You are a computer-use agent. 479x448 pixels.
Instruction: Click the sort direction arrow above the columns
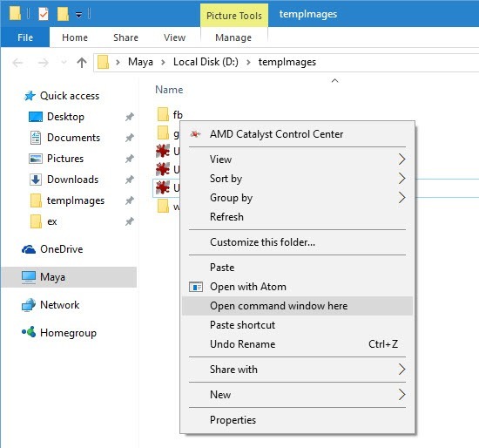[x=334, y=80]
